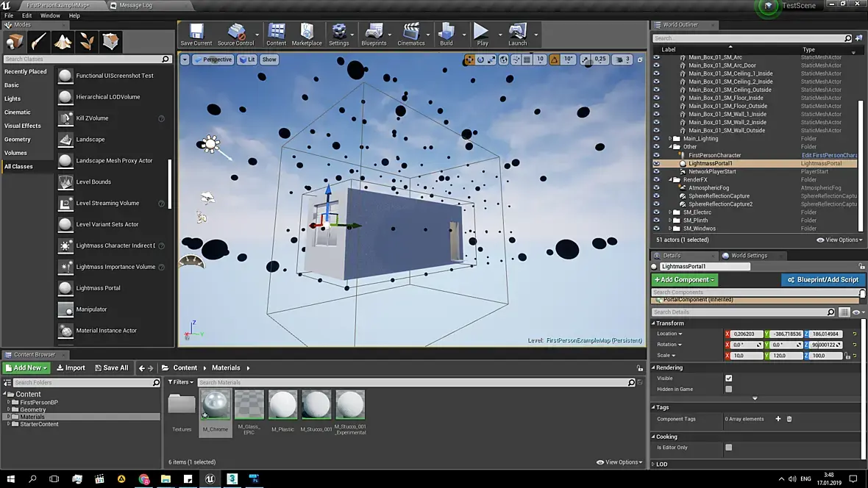This screenshot has width=868, height=488.
Task: Open the Marketplace from the toolbar
Action: 307,34
